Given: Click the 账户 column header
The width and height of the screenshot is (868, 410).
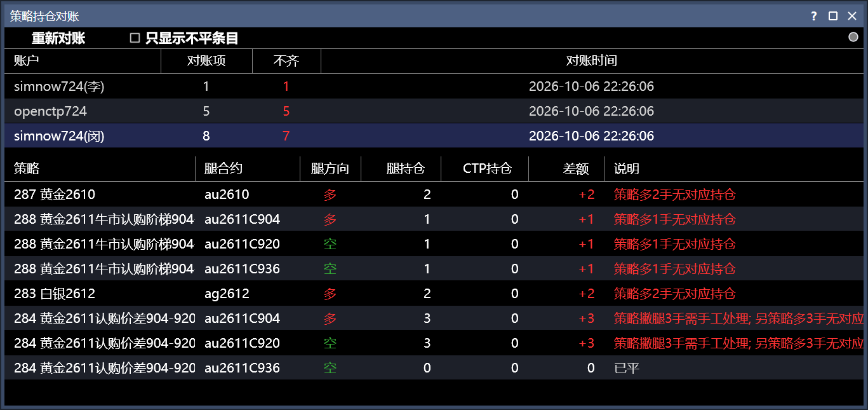Looking at the screenshot, I should pos(83,61).
